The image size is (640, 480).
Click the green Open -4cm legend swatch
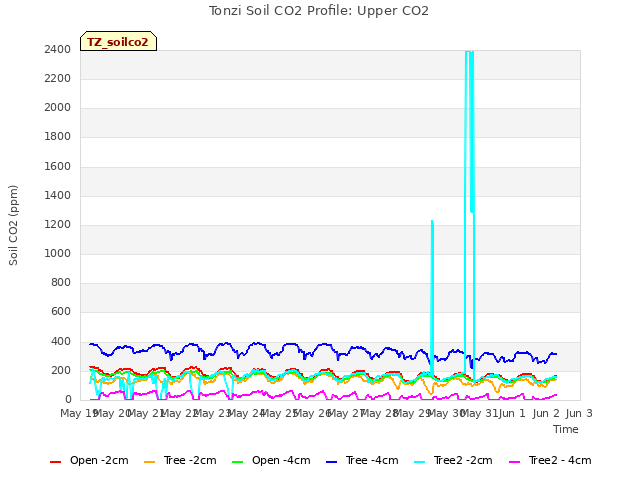pyautogui.click(x=238, y=462)
